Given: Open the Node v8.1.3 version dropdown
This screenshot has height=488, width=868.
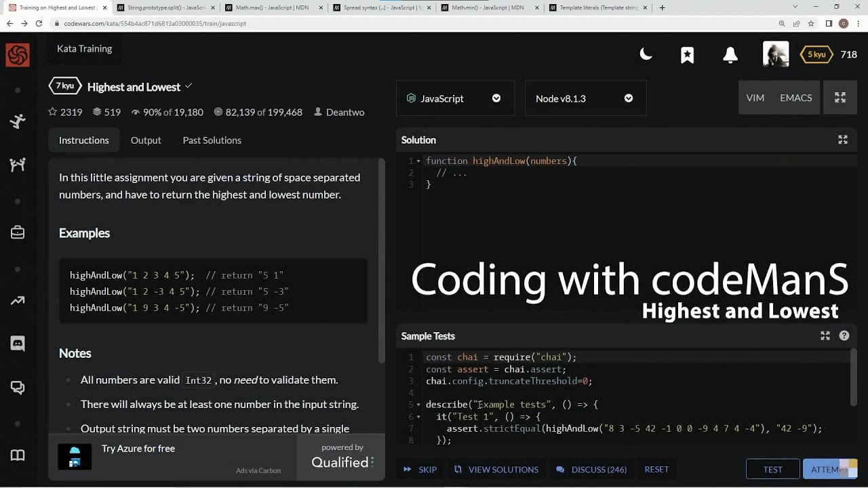Looking at the screenshot, I should (x=585, y=98).
